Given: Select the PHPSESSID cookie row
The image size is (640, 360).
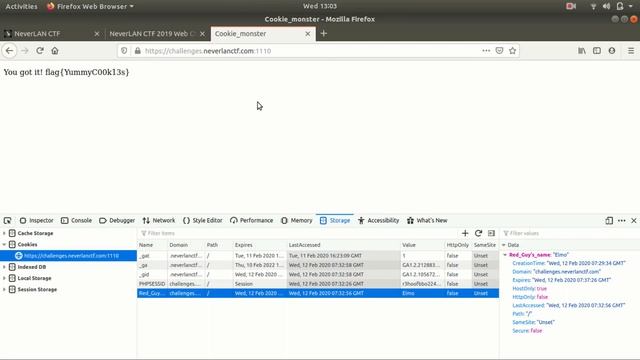Looking at the screenshot, I should click(318, 284).
